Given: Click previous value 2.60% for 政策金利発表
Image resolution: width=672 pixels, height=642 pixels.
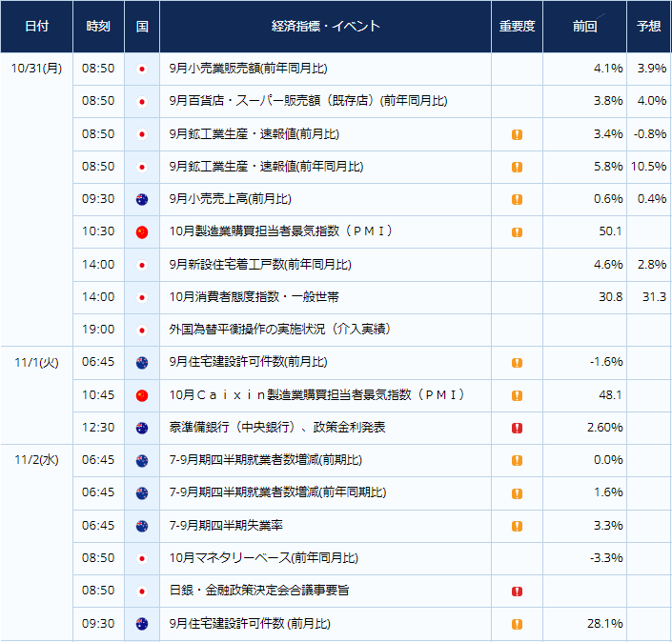Looking at the screenshot, I should [604, 428].
